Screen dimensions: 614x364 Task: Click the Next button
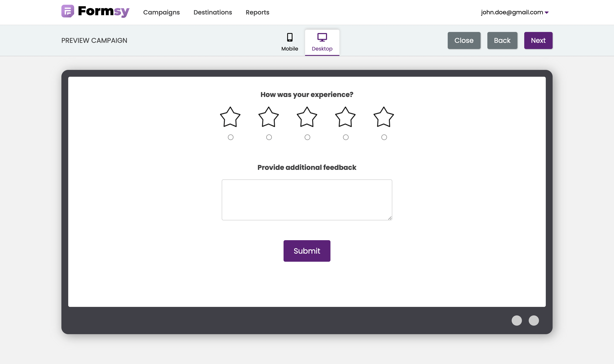pos(538,40)
